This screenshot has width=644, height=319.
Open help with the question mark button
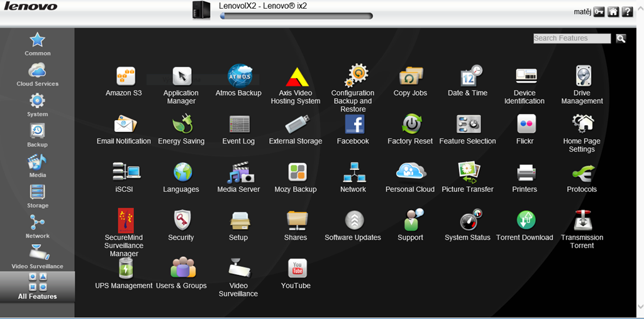pos(627,12)
